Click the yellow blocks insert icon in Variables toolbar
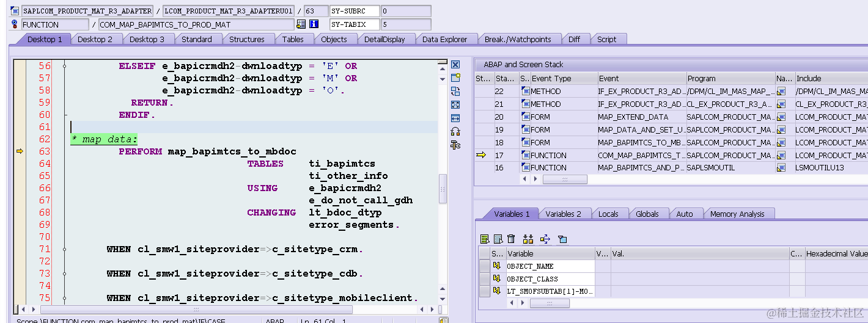 tap(528, 239)
